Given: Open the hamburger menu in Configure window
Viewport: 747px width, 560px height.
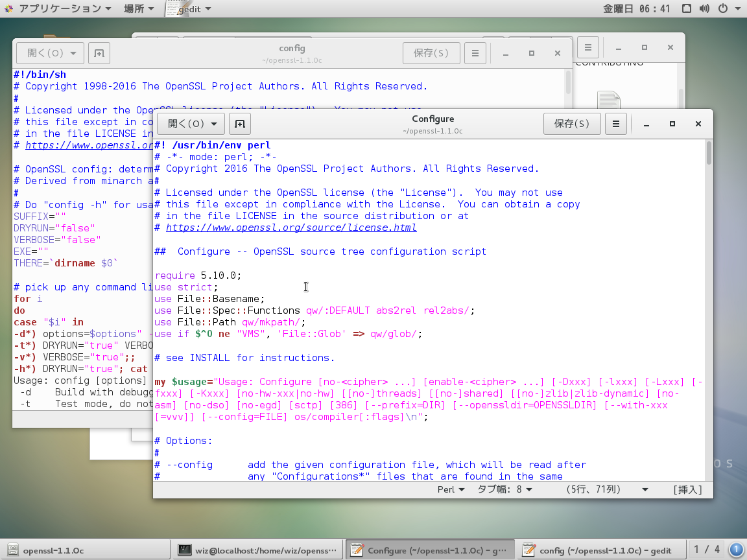Looking at the screenshot, I should 616,124.
